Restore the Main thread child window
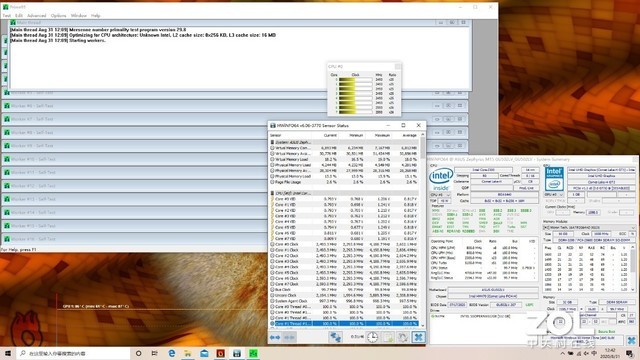 452,22
